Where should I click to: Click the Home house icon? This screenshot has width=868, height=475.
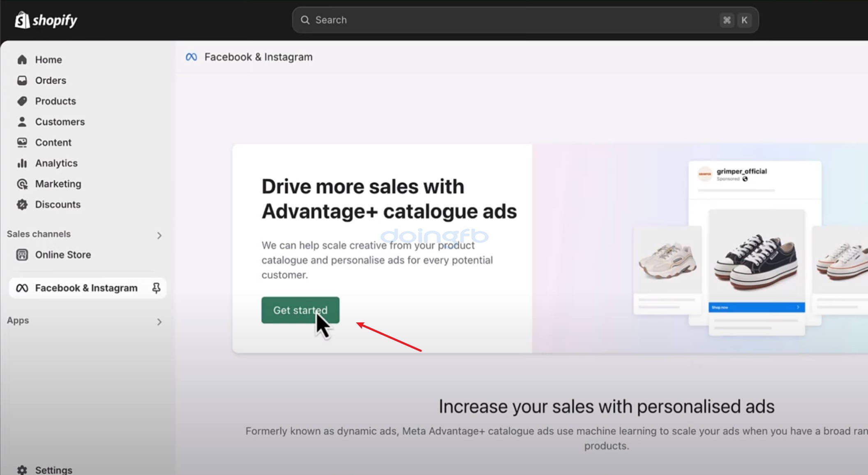[22, 60]
